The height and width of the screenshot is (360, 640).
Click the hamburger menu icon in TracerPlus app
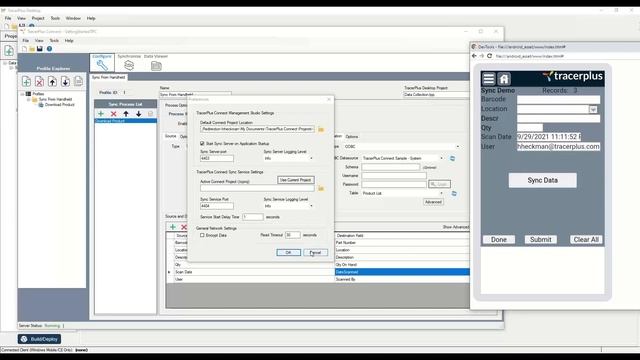[x=489, y=78]
